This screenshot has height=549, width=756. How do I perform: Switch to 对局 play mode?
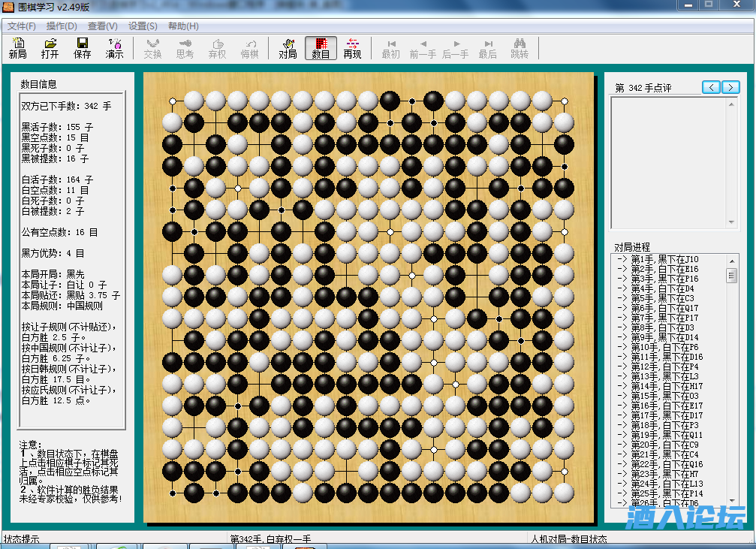click(288, 48)
